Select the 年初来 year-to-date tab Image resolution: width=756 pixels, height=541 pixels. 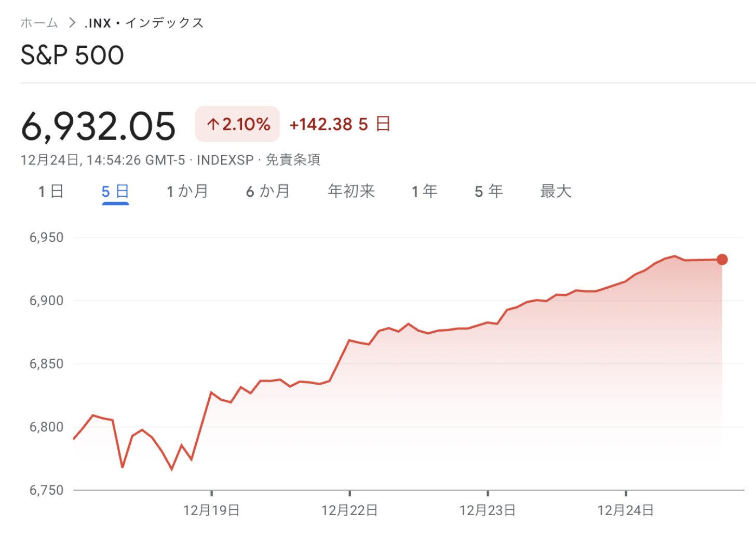tap(351, 192)
